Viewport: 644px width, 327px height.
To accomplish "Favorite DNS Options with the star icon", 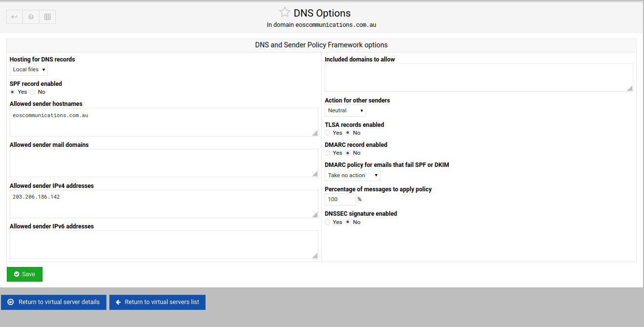I will coord(285,13).
